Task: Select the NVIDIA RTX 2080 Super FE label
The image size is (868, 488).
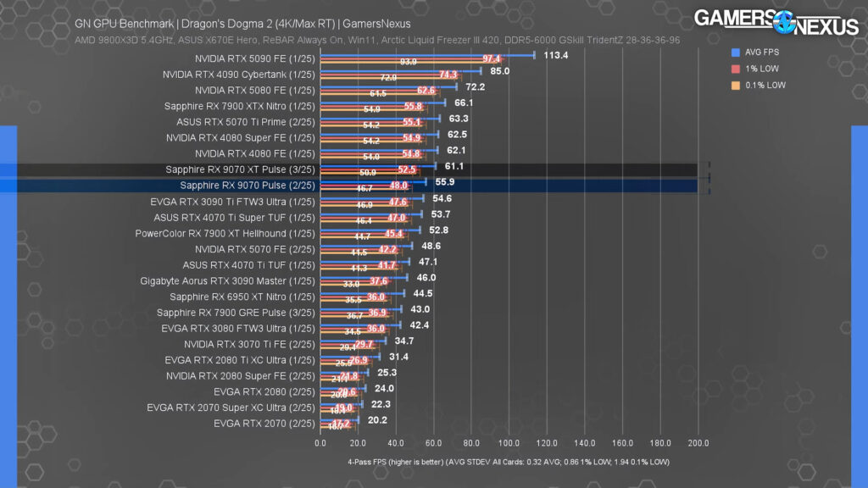Action: pos(240,376)
